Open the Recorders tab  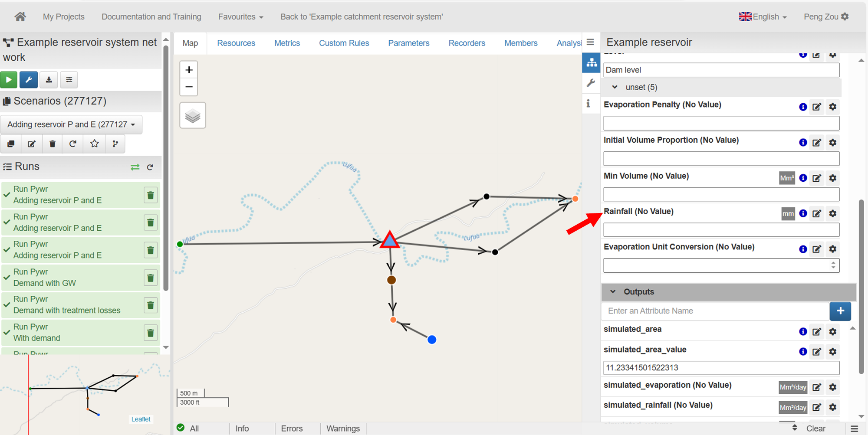point(467,43)
